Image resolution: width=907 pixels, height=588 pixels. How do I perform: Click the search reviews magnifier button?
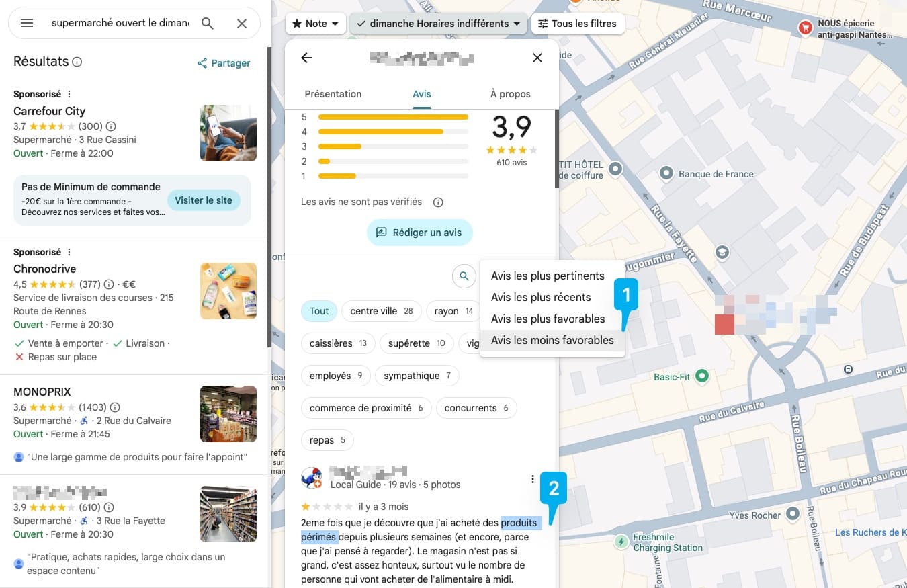click(x=464, y=276)
